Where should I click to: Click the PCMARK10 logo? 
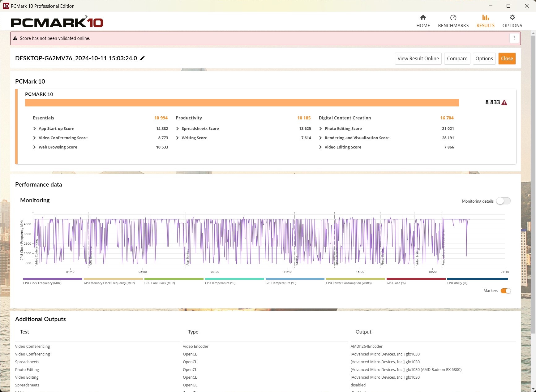click(57, 22)
